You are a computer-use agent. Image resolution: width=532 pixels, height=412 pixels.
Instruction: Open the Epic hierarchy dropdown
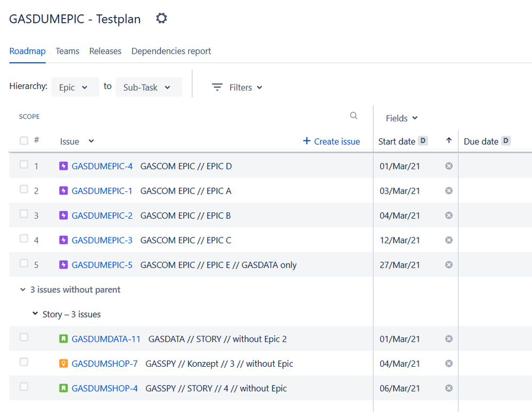coord(75,87)
